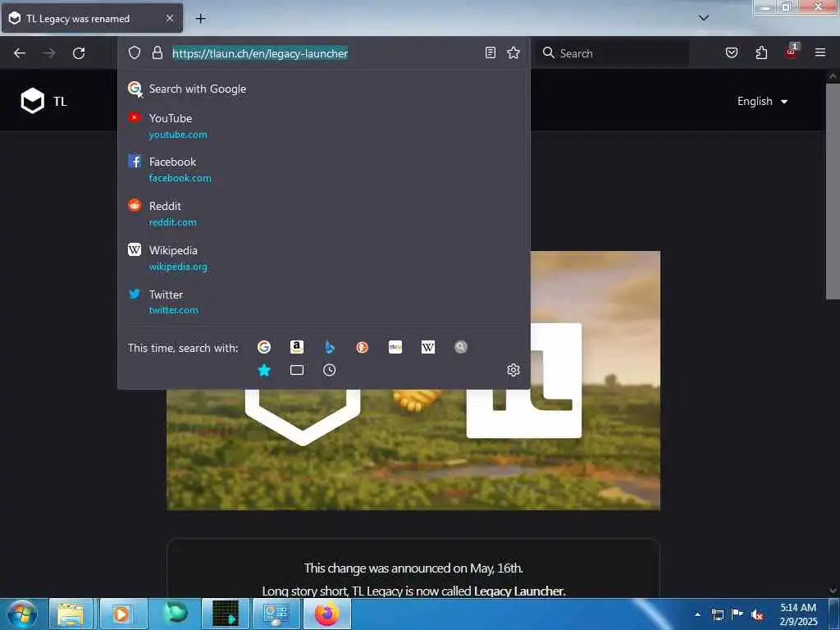Screen dimensions: 840x630
Task: Click the site security padlock icon
Action: 157,52
